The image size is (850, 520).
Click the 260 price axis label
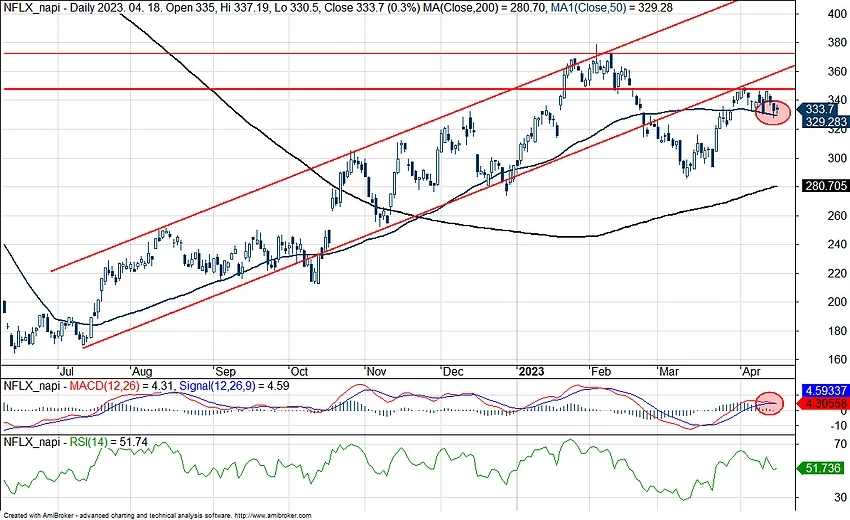[837, 216]
